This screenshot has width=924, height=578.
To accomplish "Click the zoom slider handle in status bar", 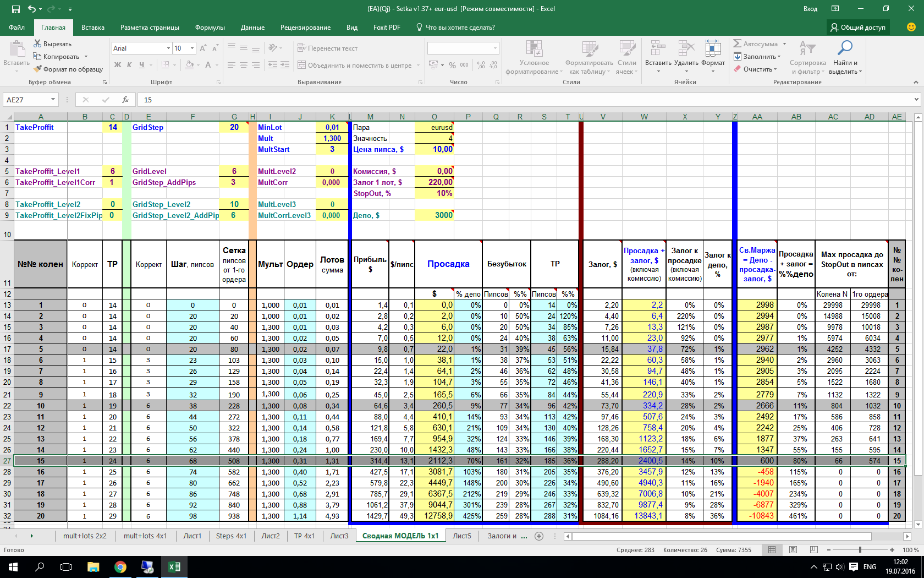I will [x=860, y=550].
